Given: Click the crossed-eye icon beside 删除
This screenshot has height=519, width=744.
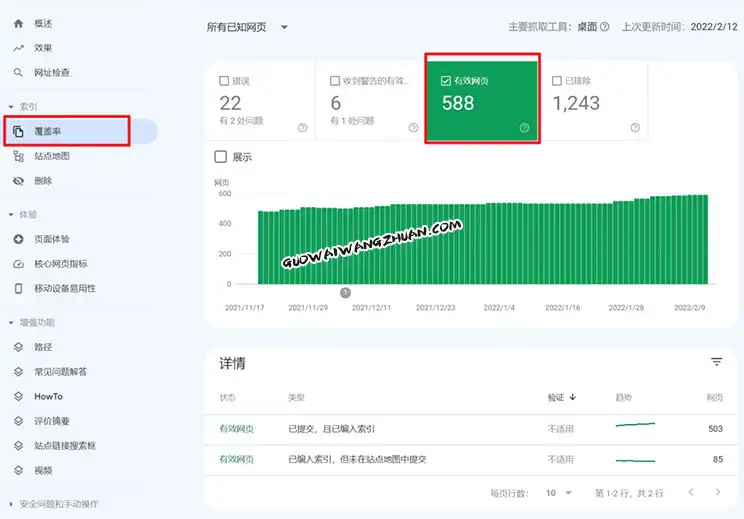Looking at the screenshot, I should coord(18,181).
